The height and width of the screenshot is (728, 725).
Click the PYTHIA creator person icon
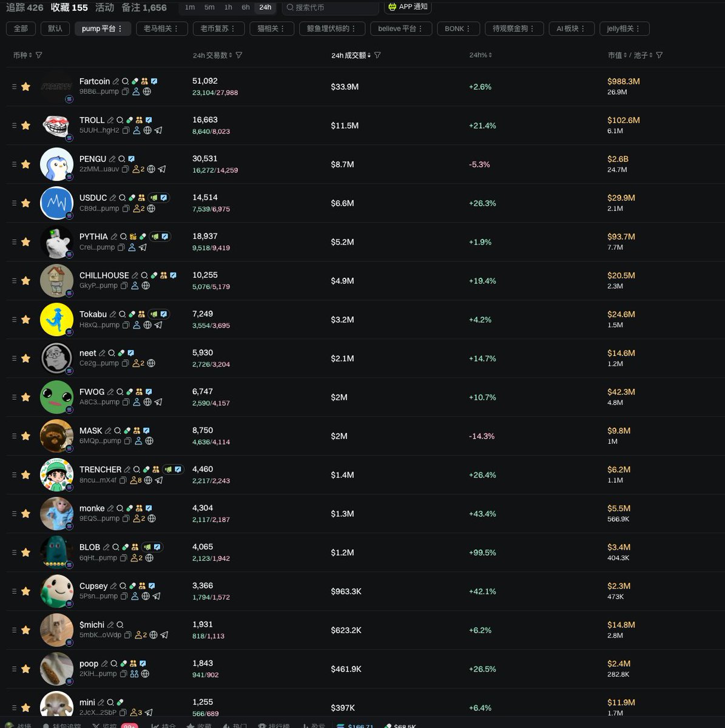pos(132,247)
